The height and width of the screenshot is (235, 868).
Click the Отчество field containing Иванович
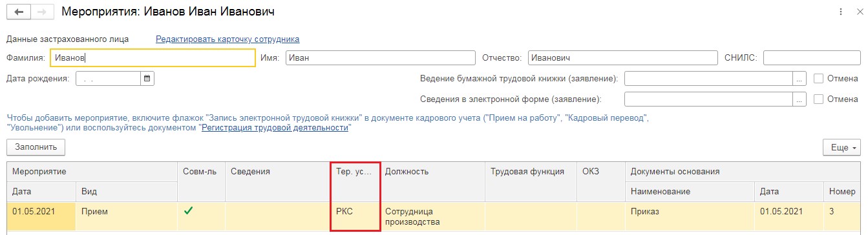coord(622,58)
